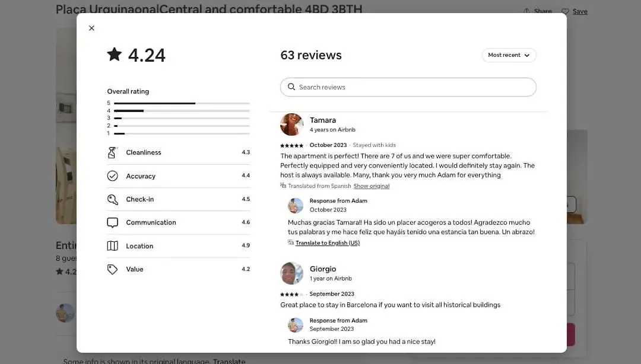Screen dimensions: 641x364
Task: Click the host avatar on background page
Action: [65, 313]
